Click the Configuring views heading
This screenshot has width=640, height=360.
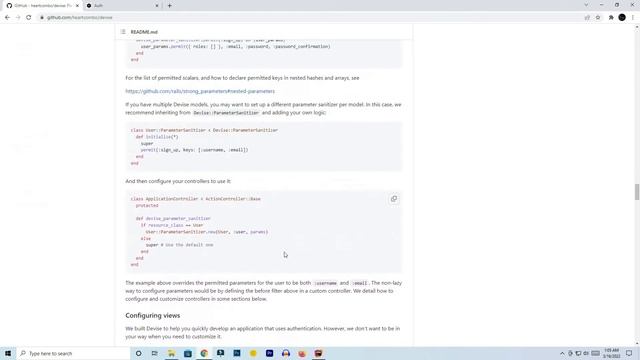(x=153, y=316)
